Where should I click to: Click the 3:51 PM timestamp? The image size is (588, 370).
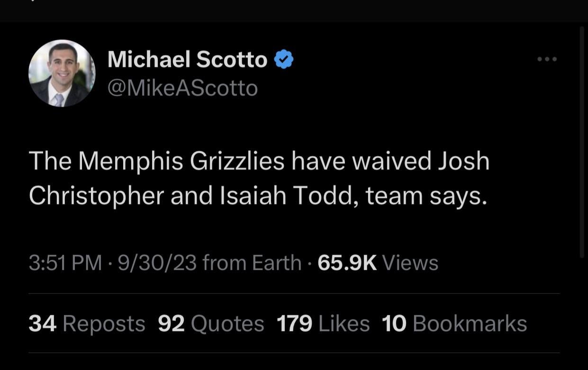[x=65, y=263]
